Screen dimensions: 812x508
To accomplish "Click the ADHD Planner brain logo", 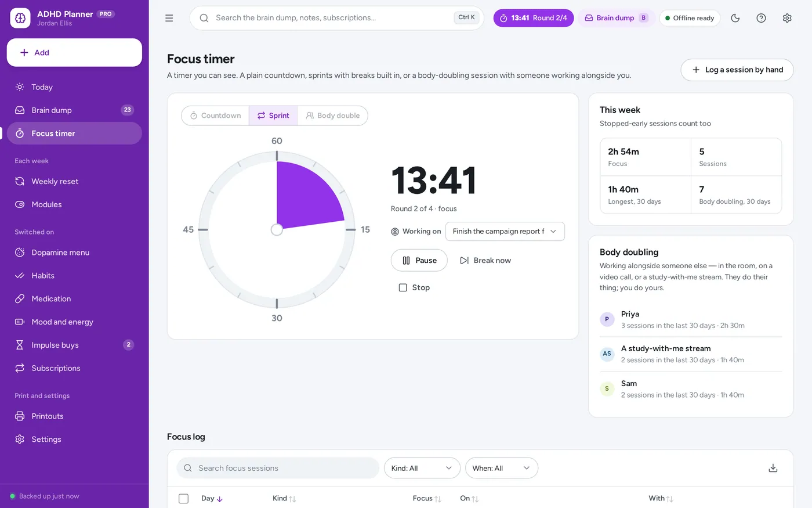I will (20, 18).
